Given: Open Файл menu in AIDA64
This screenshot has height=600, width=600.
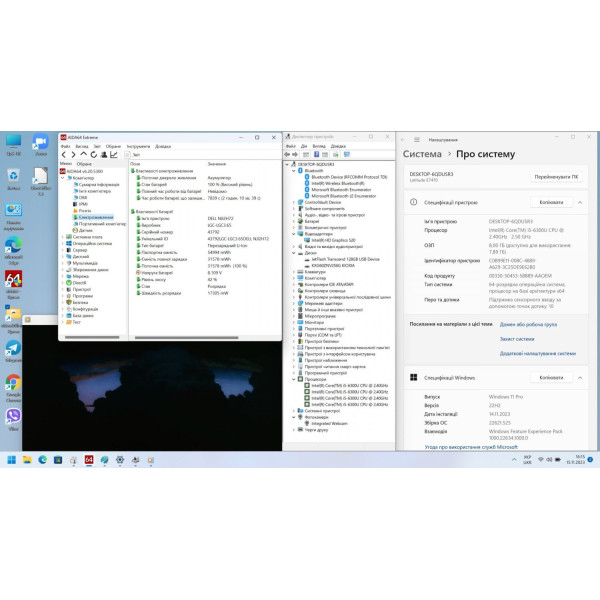Looking at the screenshot, I should 65,146.
